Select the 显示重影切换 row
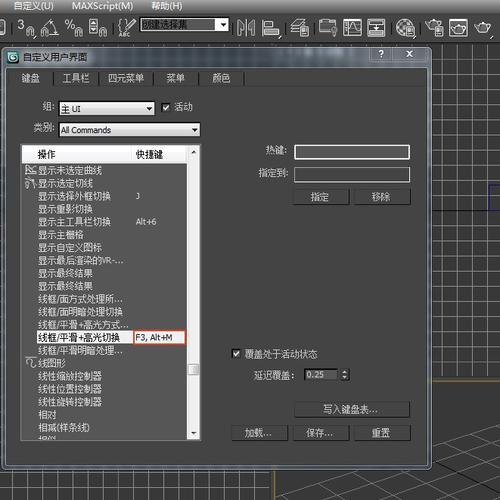Viewport: 500px width, 500px height. point(104,209)
